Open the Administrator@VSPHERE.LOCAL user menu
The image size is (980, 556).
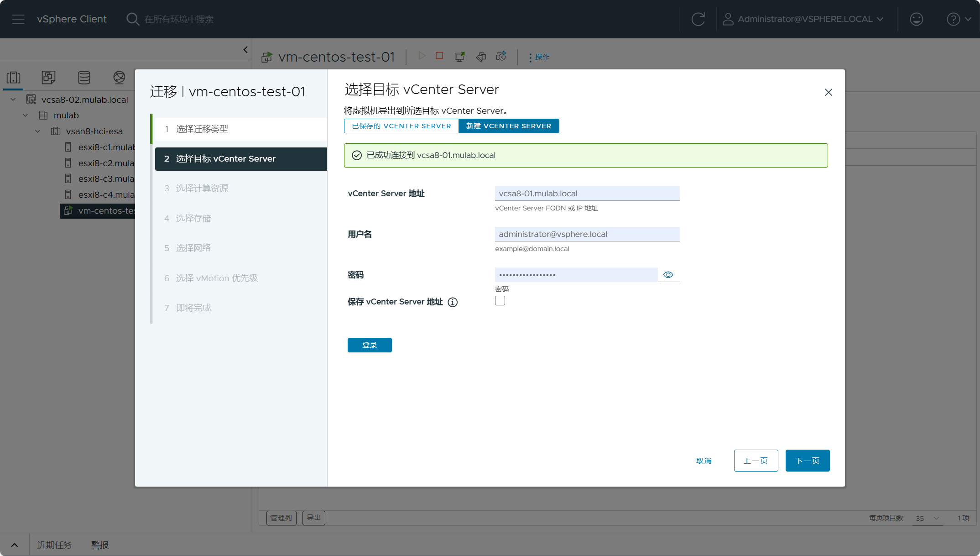tap(803, 19)
